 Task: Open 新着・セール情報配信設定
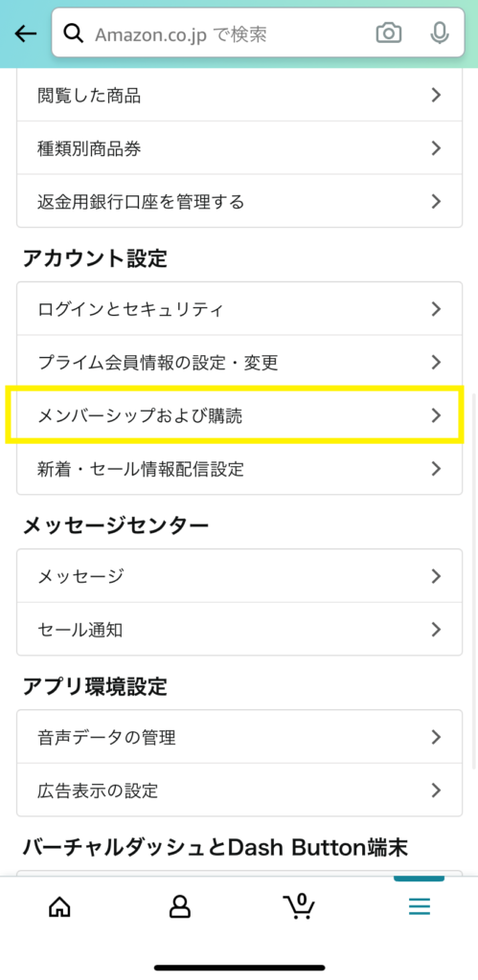[239, 469]
